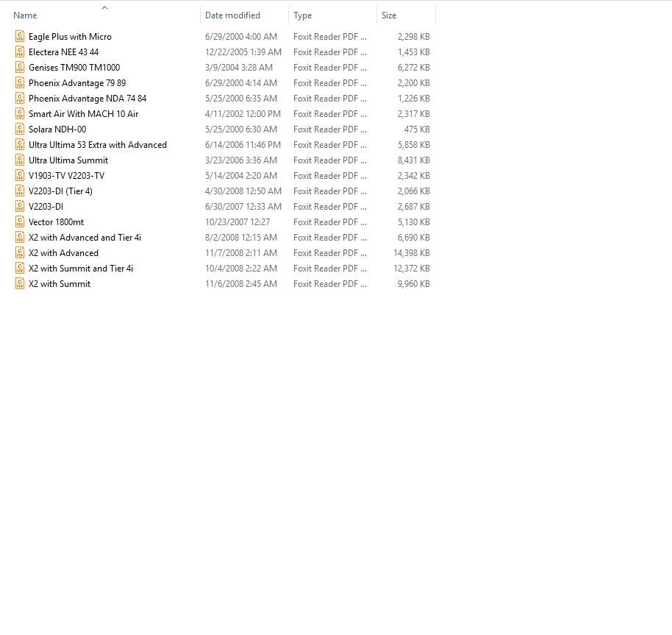Screen dimensions: 672x635
Task: Click the Foxit Reader PDF type in the Solara NDH-00 row
Action: [330, 129]
